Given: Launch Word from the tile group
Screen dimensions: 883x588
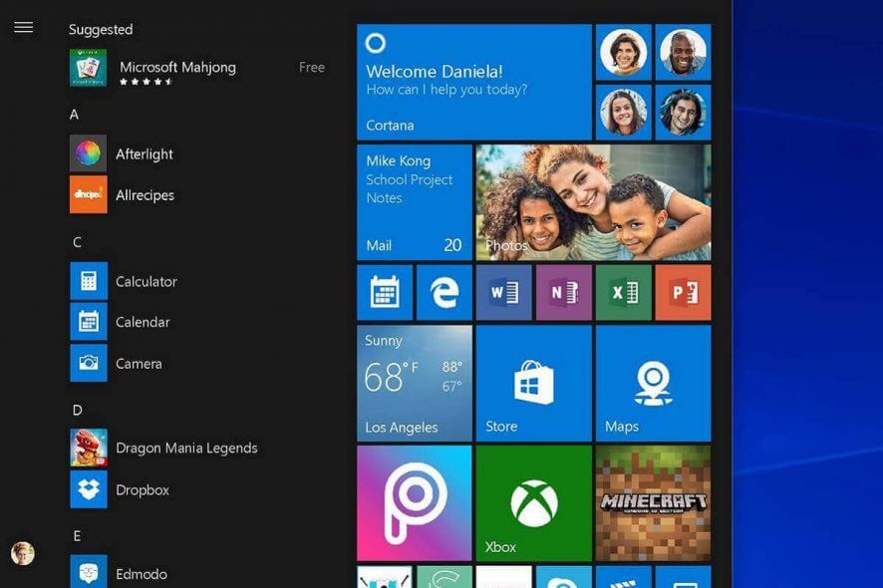Looking at the screenshot, I should (503, 292).
